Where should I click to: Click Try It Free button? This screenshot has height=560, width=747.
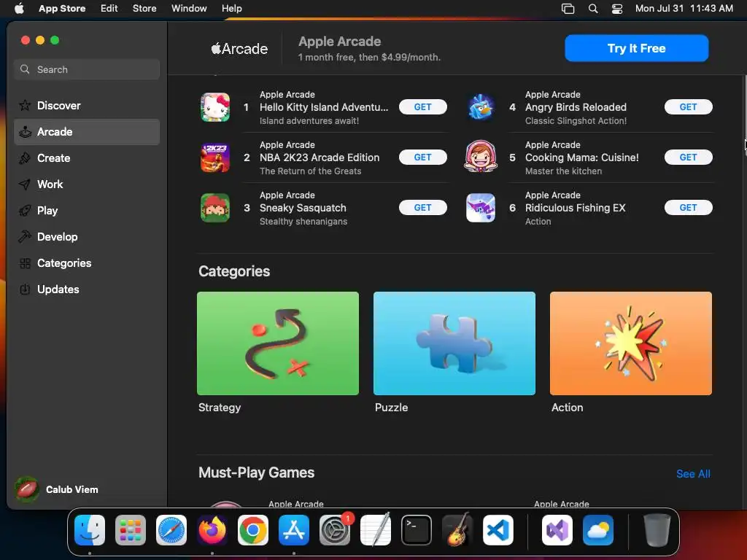pyautogui.click(x=636, y=48)
